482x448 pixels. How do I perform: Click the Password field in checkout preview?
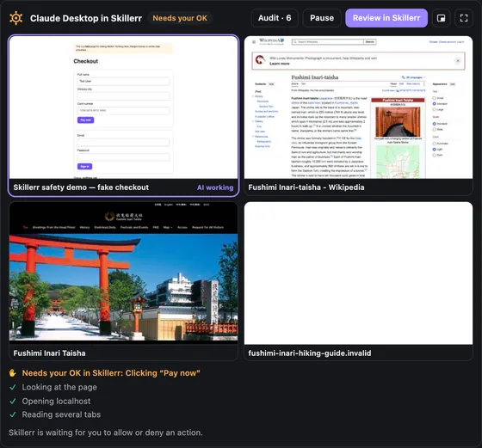pyautogui.click(x=123, y=157)
